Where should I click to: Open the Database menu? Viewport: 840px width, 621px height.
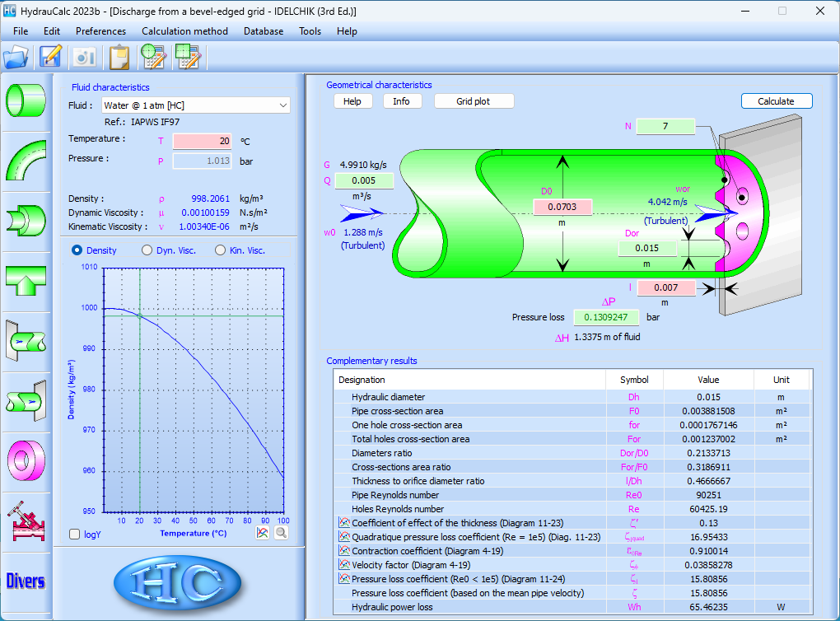263,31
